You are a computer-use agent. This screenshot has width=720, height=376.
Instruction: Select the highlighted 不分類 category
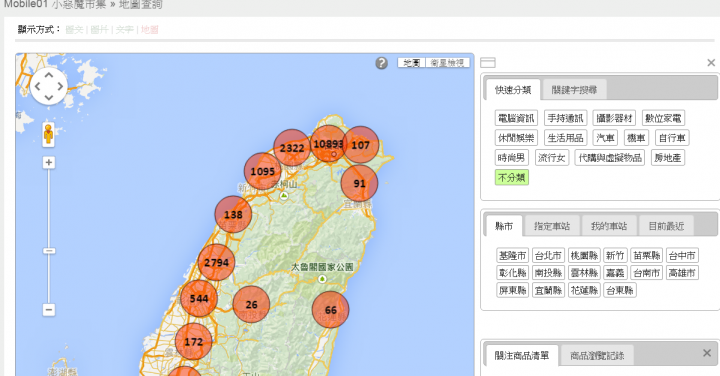point(512,178)
